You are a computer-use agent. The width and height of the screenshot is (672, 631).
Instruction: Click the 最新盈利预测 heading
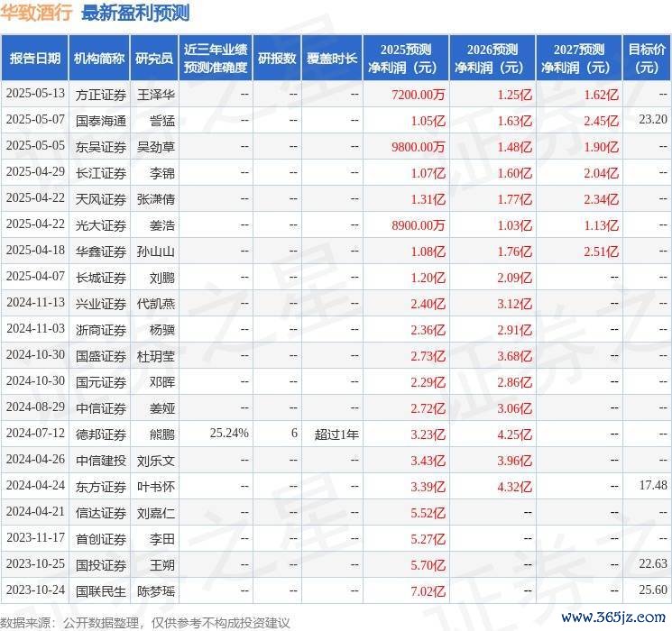(x=135, y=14)
